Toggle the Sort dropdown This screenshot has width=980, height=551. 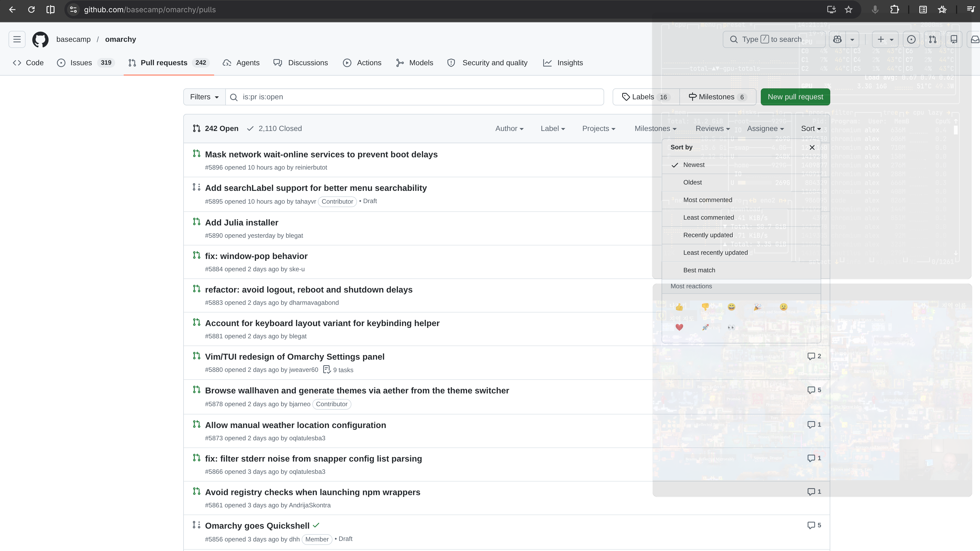coord(811,128)
